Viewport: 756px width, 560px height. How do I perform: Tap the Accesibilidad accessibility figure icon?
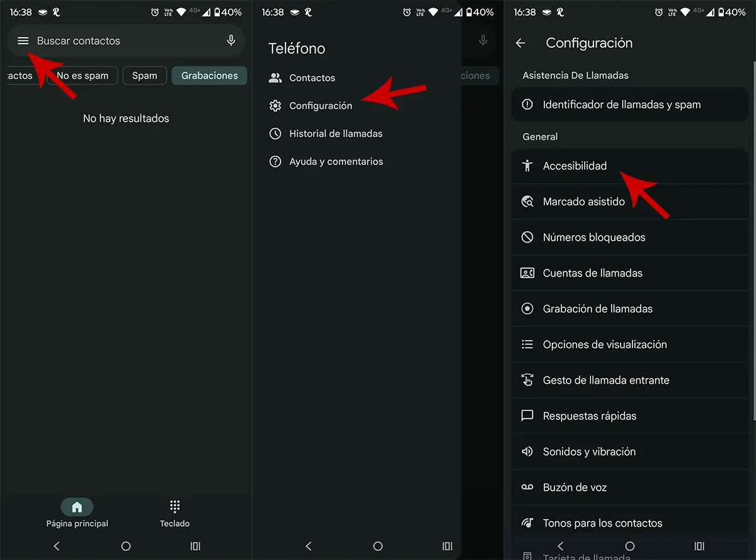pyautogui.click(x=527, y=166)
